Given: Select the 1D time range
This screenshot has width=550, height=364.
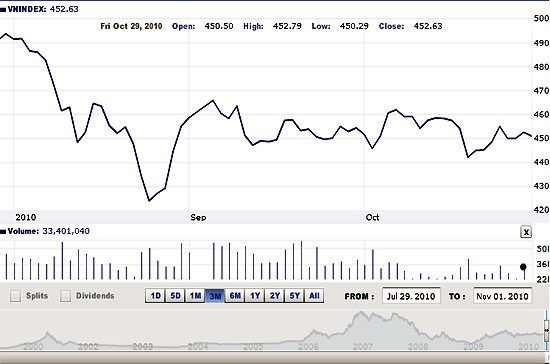Looking at the screenshot, I should [x=155, y=296].
